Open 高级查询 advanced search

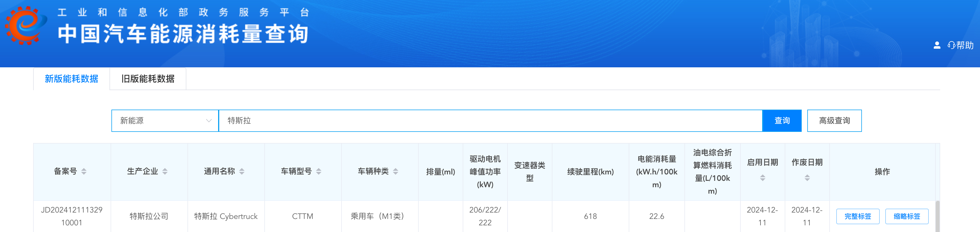point(834,121)
